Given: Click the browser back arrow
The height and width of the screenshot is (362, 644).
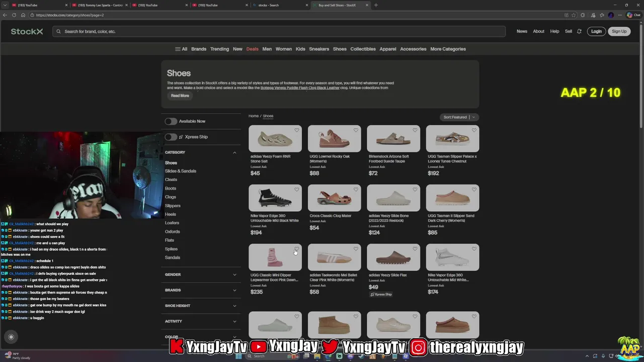Looking at the screenshot, I should [5, 15].
